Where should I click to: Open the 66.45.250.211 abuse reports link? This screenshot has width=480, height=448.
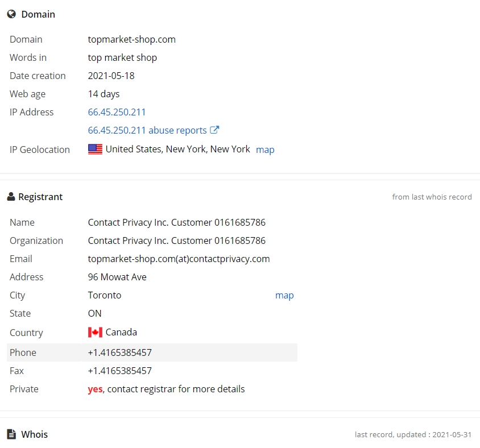[x=147, y=130]
